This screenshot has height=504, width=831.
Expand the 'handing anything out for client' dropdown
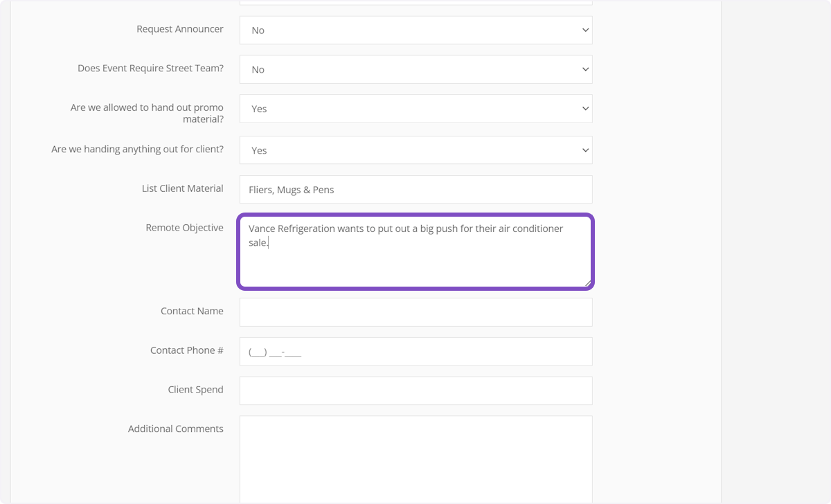(x=415, y=150)
